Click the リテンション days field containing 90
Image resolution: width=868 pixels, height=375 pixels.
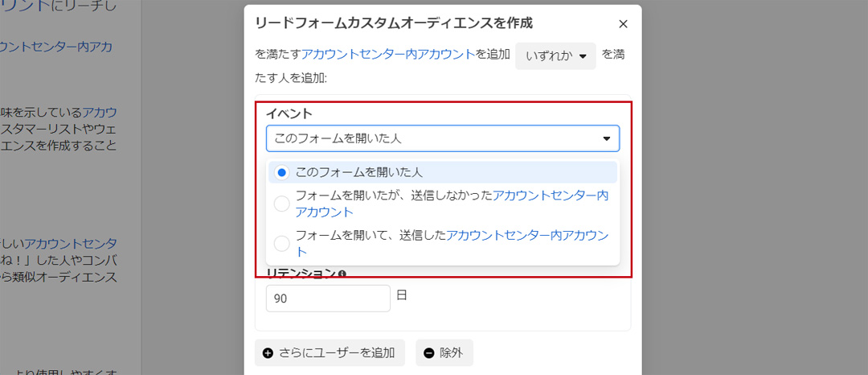coord(327,299)
